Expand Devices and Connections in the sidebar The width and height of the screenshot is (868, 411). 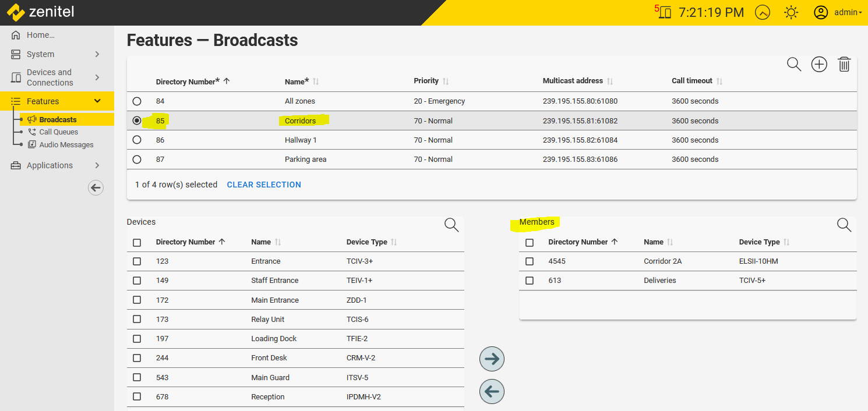tap(57, 77)
